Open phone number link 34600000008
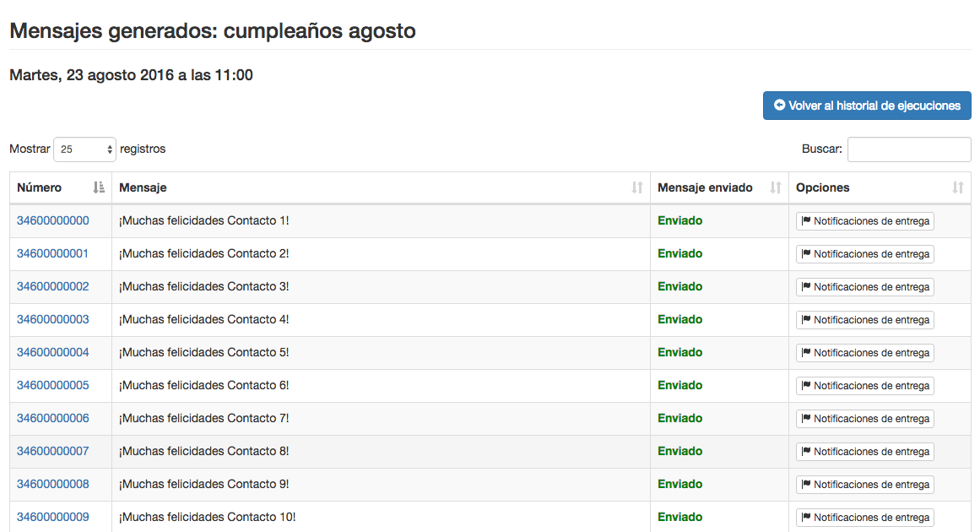 (x=52, y=484)
